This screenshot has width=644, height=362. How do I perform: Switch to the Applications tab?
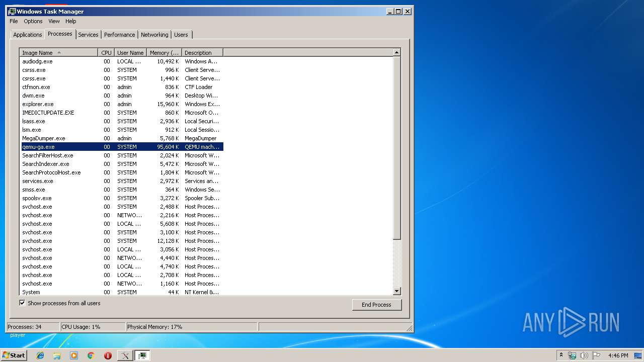click(28, 35)
